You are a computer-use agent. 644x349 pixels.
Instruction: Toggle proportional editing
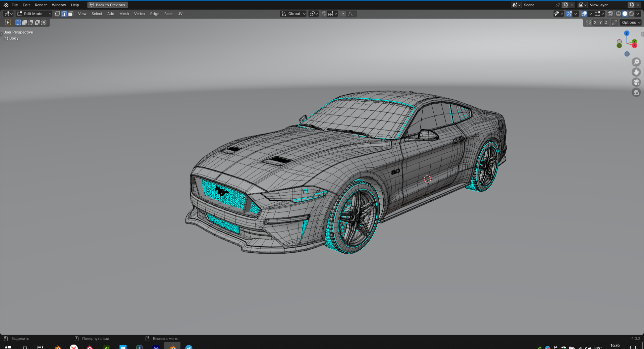(x=343, y=14)
